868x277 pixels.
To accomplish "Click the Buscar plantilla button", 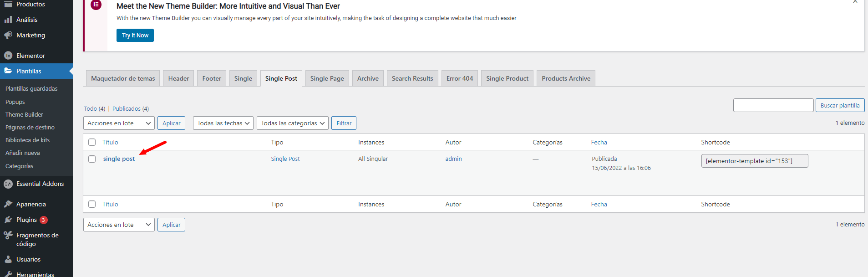I will pos(840,105).
